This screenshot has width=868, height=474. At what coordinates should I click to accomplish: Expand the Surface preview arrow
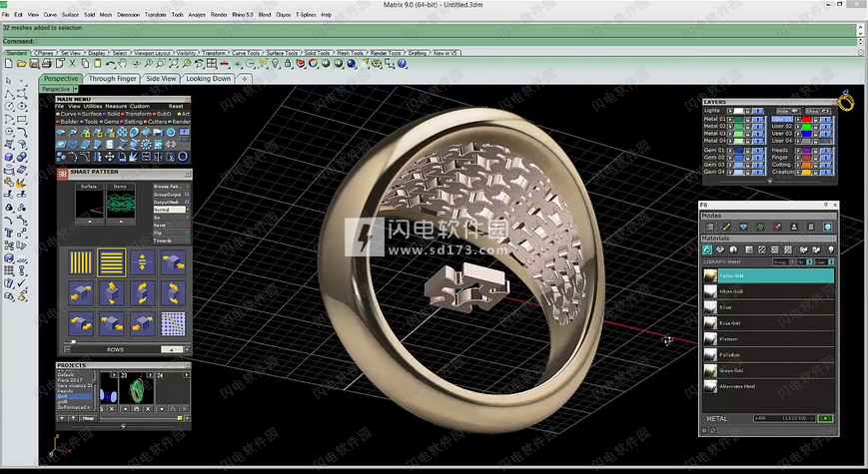point(89,222)
